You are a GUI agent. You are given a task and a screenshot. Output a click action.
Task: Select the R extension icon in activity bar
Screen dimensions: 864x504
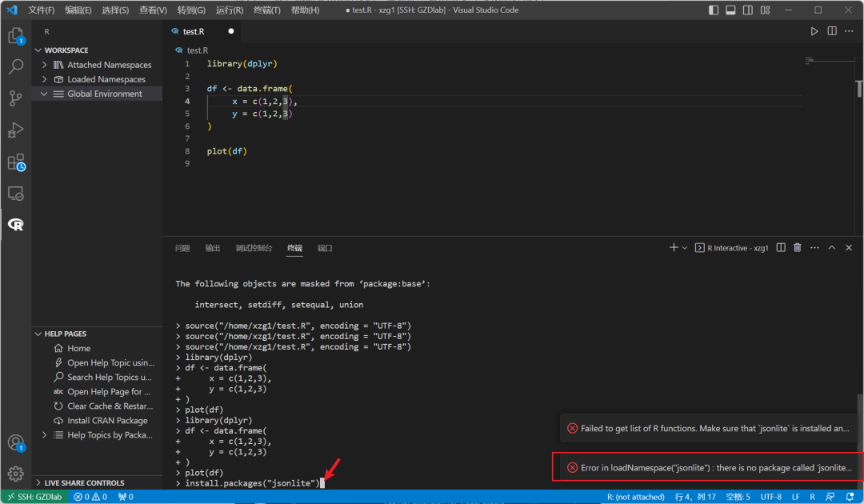(x=15, y=224)
